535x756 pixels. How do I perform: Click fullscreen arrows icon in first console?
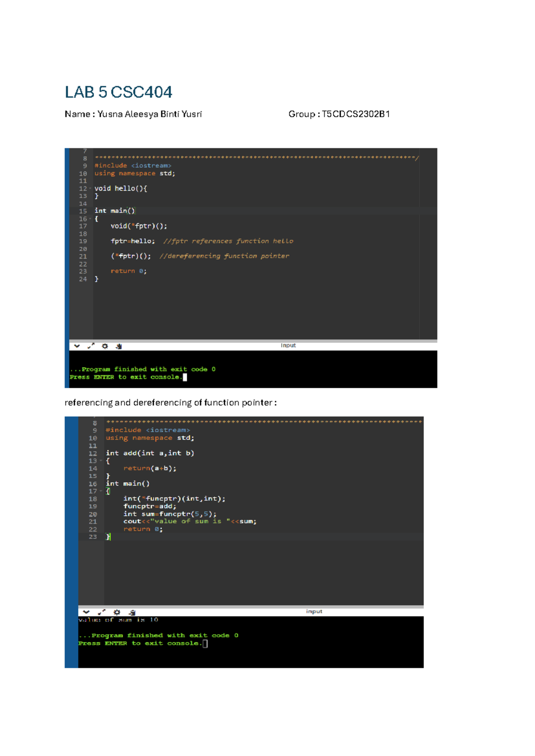click(x=91, y=346)
